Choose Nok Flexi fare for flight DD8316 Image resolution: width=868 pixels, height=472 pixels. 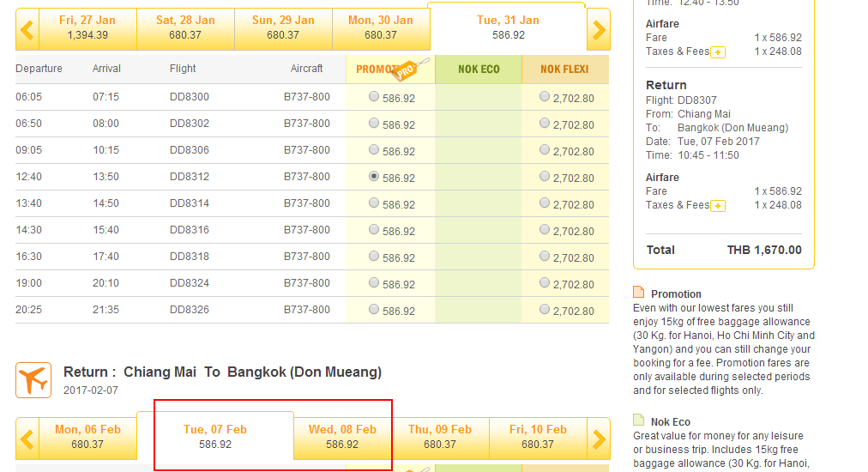[x=545, y=229]
